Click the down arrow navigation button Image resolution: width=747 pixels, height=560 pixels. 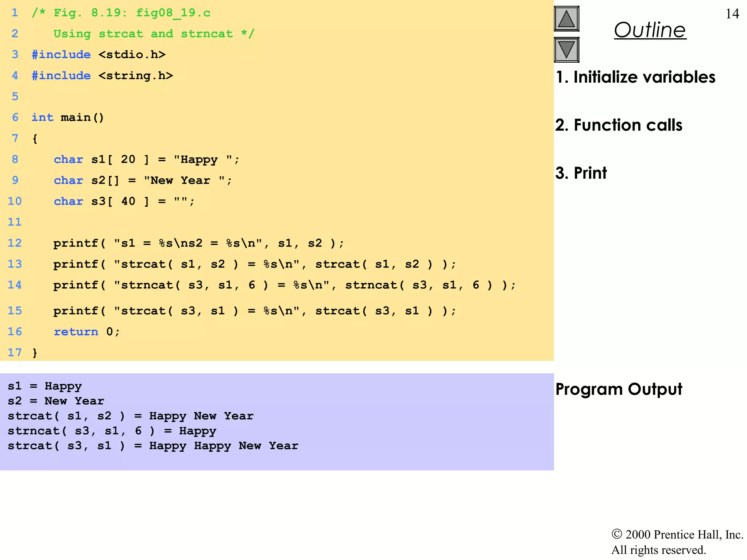[x=566, y=50]
